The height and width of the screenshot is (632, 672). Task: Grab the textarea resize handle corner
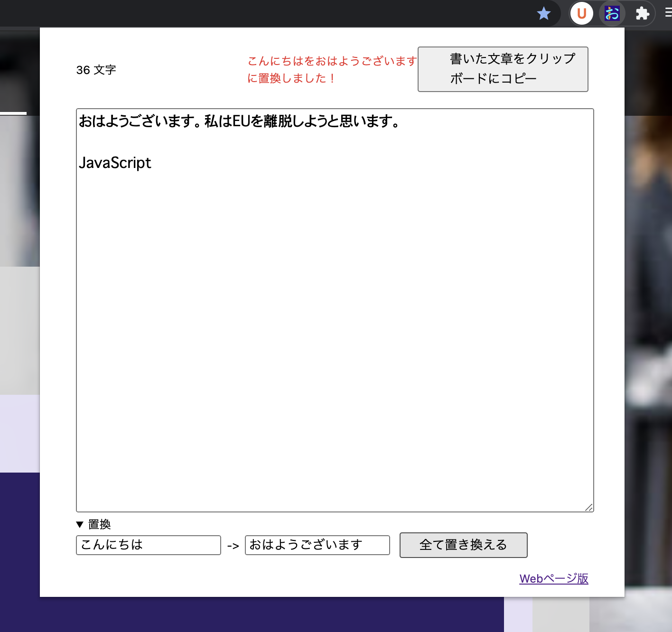point(589,507)
